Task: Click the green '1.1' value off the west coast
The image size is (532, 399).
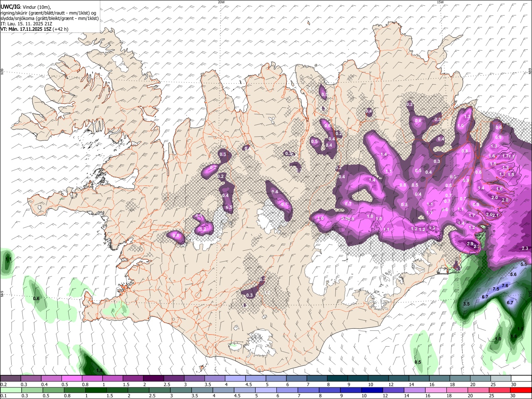Action: coord(7,259)
